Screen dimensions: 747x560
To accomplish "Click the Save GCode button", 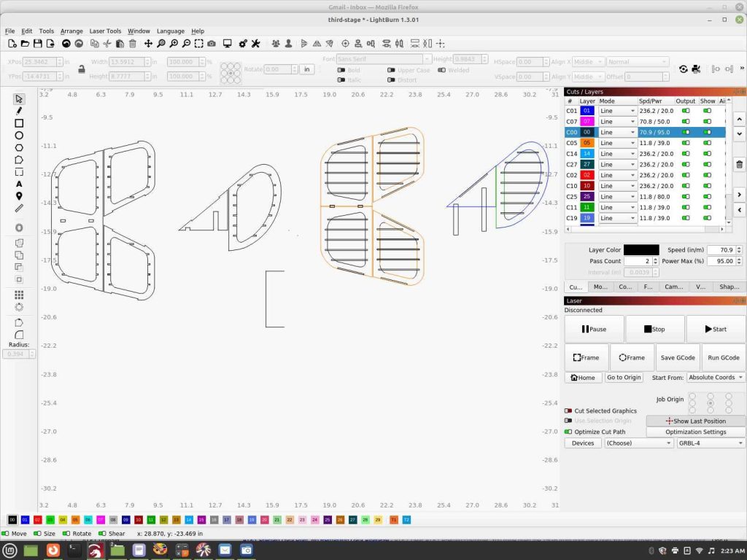I will [677, 357].
